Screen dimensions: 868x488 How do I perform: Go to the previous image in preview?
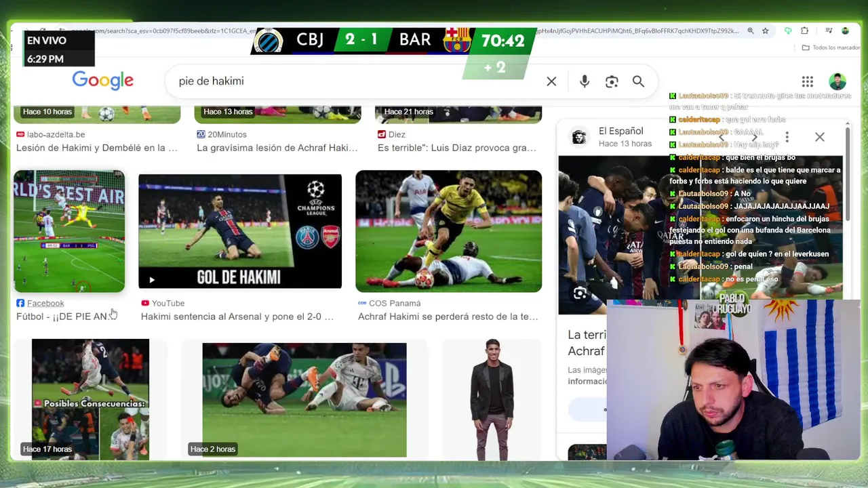pos(722,137)
